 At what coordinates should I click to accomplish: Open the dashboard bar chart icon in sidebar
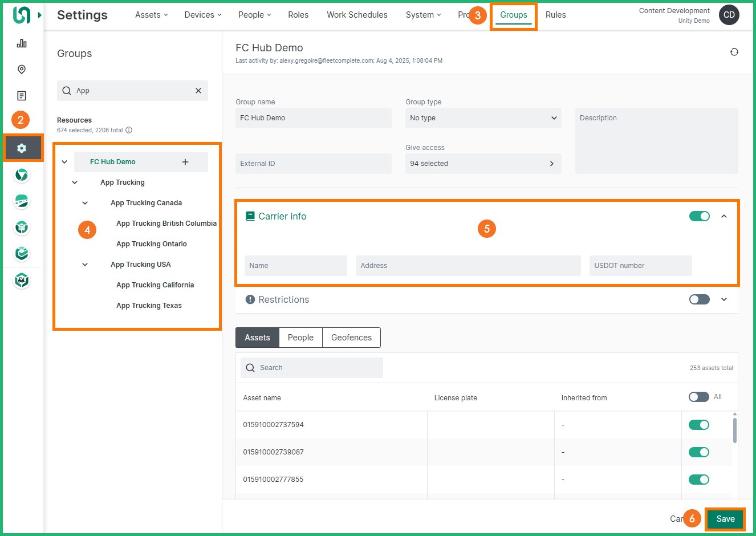(22, 43)
